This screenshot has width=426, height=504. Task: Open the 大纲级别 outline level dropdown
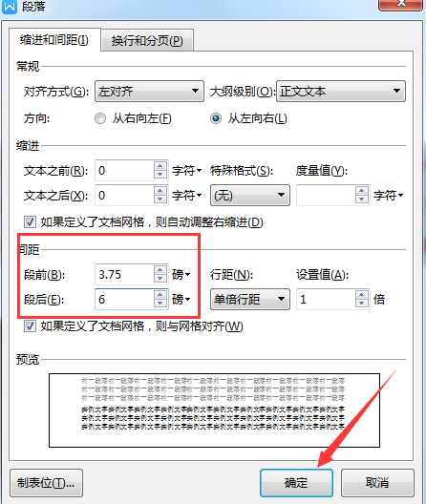[x=341, y=92]
